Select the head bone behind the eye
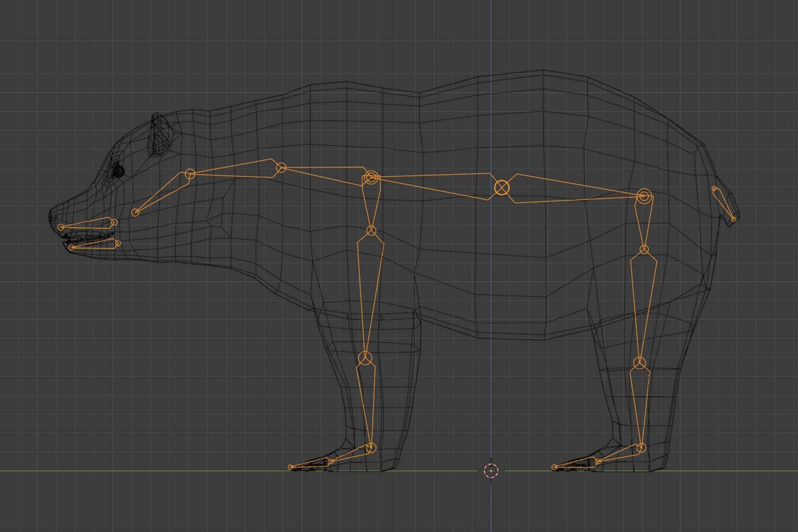This screenshot has height=532, width=798. (x=161, y=193)
